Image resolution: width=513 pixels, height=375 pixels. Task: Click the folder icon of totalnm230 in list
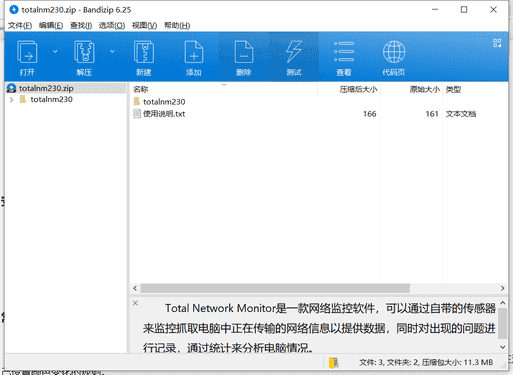point(137,101)
